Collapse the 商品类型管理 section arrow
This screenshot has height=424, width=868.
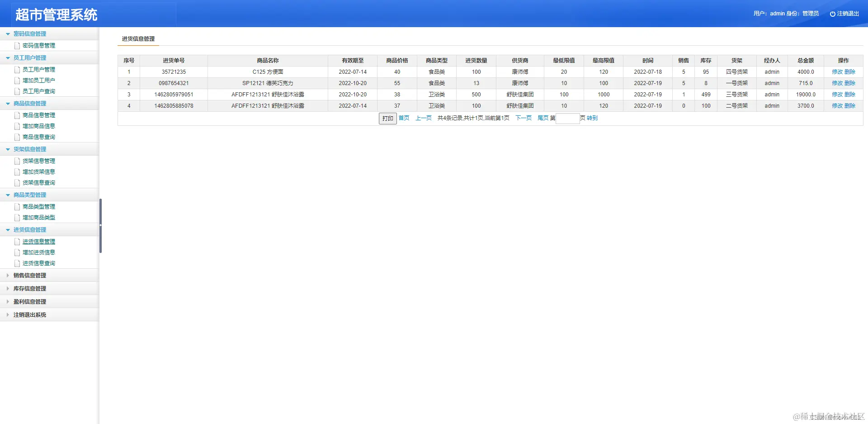click(x=8, y=195)
